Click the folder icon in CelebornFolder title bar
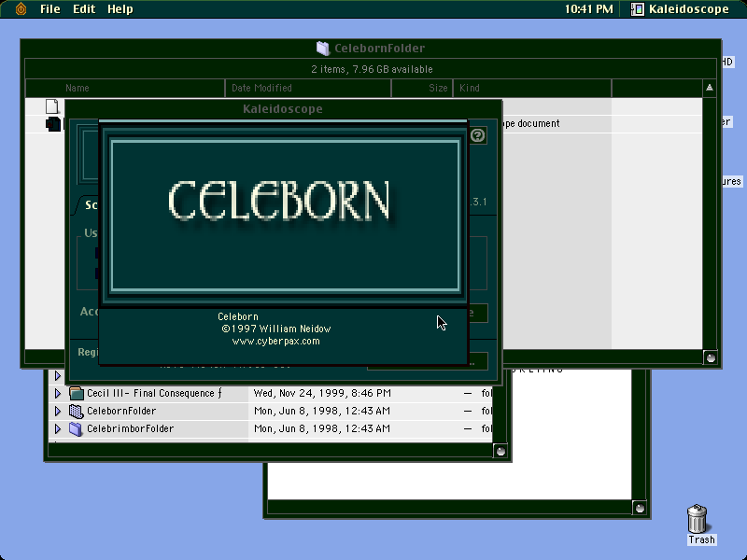 (x=323, y=49)
